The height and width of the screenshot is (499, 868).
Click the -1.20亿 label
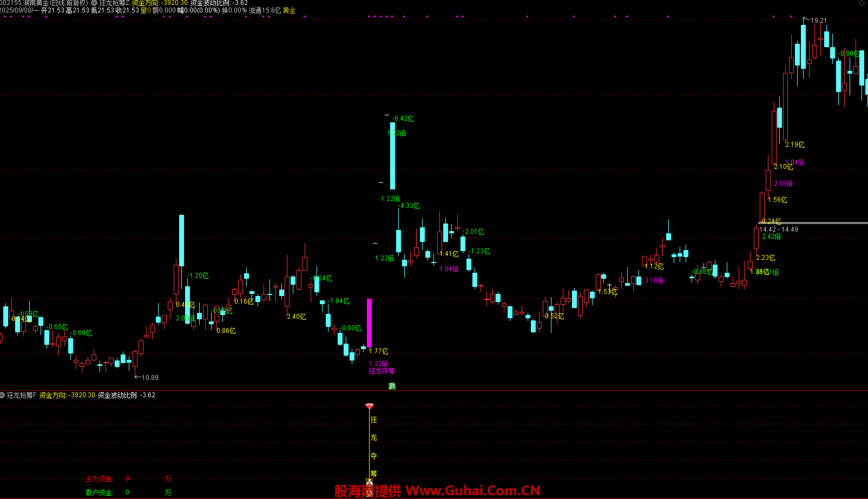(198, 275)
